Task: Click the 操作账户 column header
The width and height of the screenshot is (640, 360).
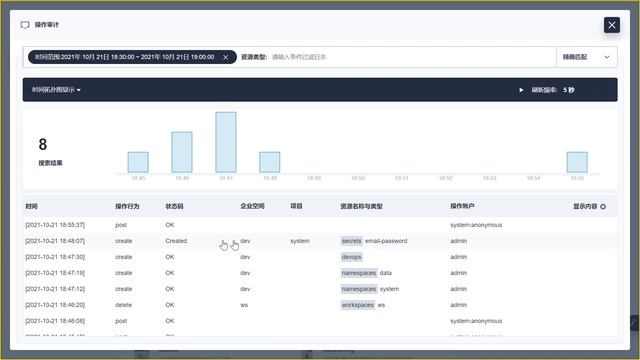Action: click(462, 206)
